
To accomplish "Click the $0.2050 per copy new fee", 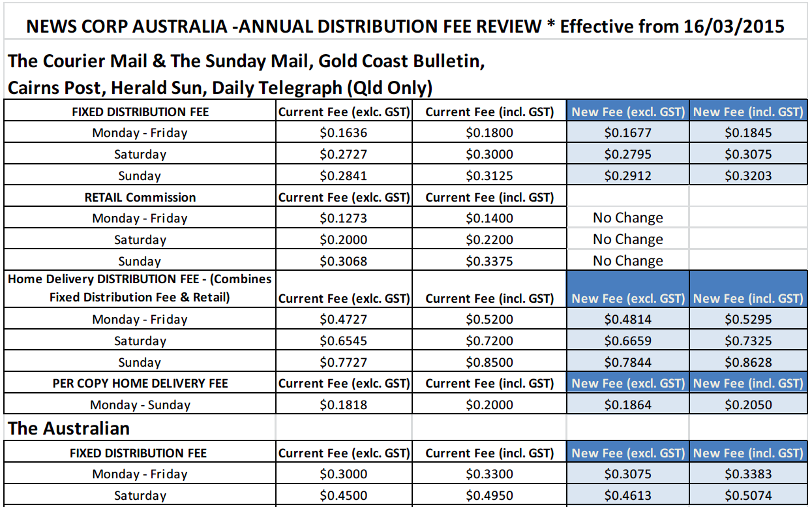I will (x=747, y=405).
